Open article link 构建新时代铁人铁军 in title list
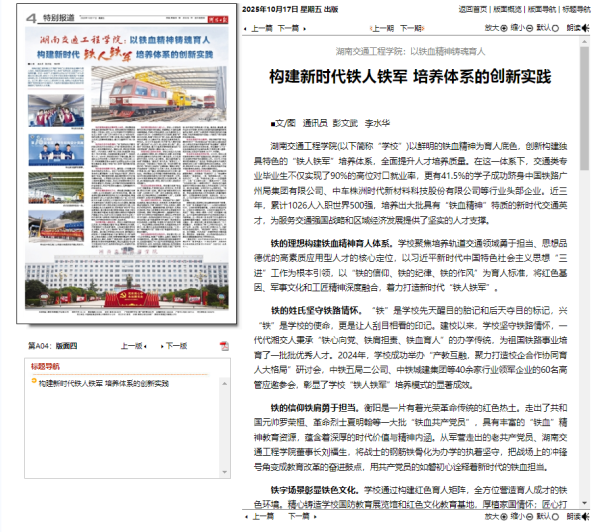Screen dimensions: 600x532 coord(105,382)
